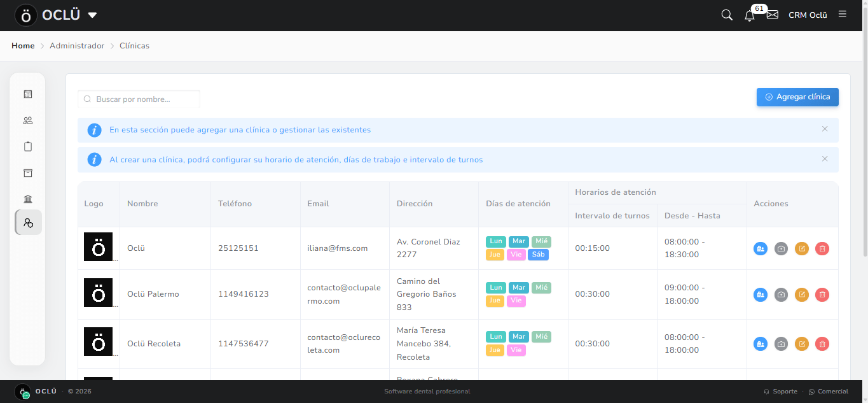Open the CRM Oclü user menu

(x=808, y=15)
